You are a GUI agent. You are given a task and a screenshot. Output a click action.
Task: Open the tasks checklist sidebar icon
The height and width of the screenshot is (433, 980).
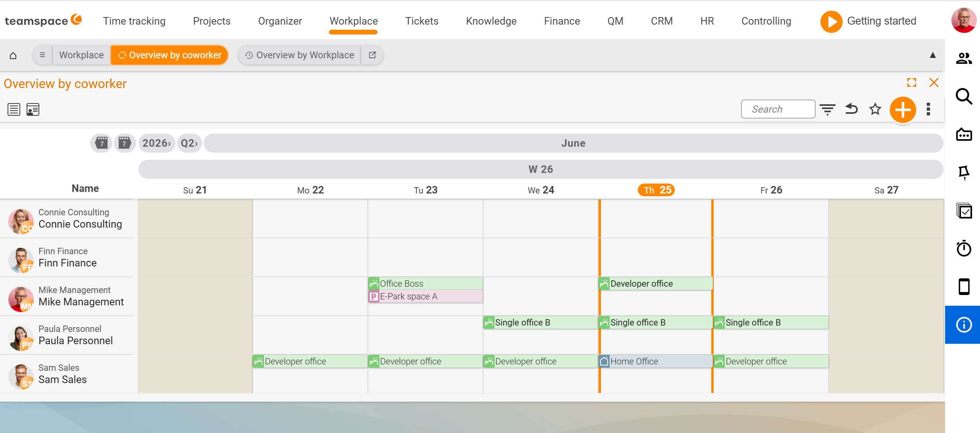(964, 211)
